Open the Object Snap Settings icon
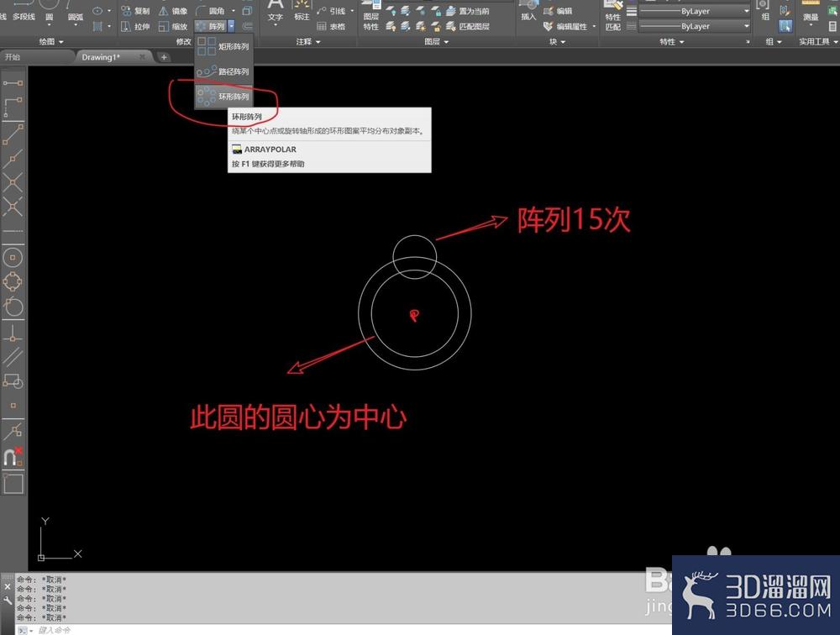This screenshot has height=635, width=840. [13, 484]
